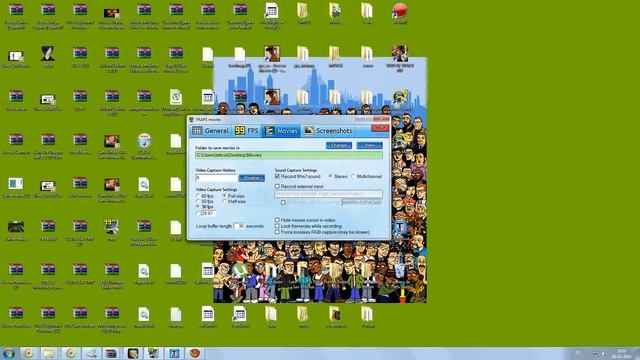This screenshot has height=360, width=640.
Task: Open the folder icon on the taskbar
Action: [x=49, y=353]
